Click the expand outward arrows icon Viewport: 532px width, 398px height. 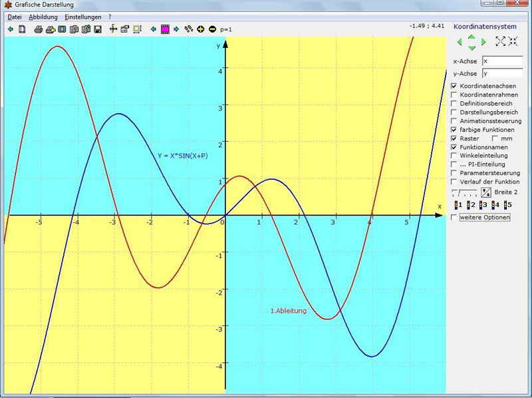click(x=501, y=41)
